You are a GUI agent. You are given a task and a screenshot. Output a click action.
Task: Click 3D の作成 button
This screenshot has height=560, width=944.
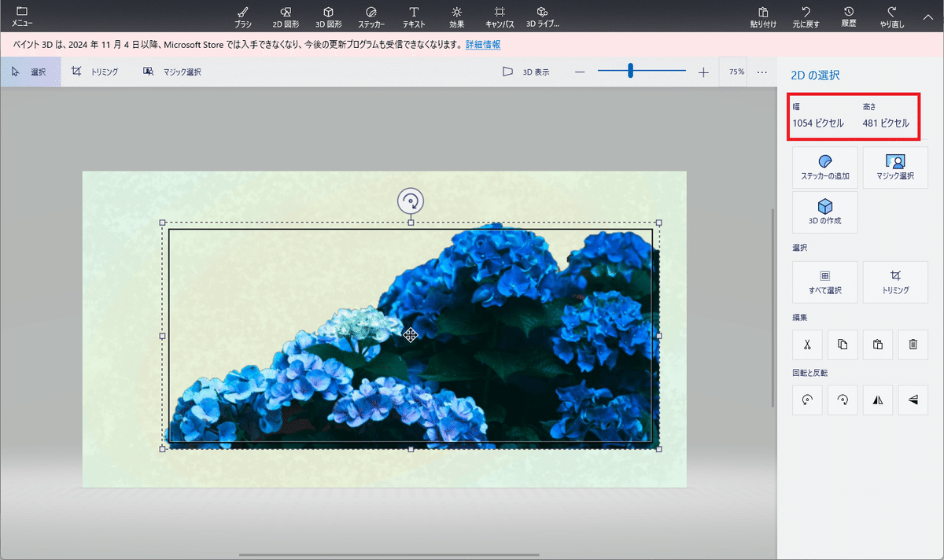tap(824, 212)
